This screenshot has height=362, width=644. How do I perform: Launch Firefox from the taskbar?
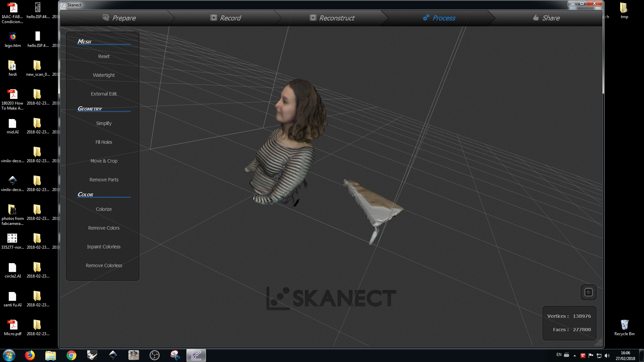[x=30, y=355]
